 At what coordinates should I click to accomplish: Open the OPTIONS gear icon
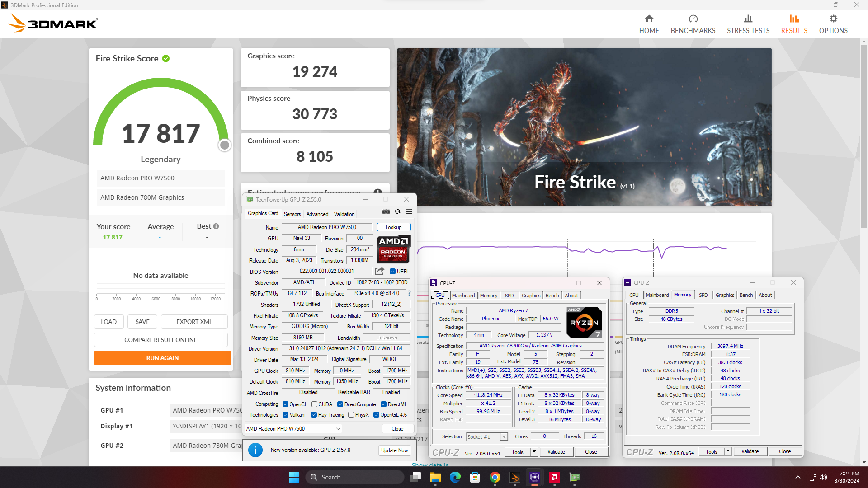[x=833, y=19]
